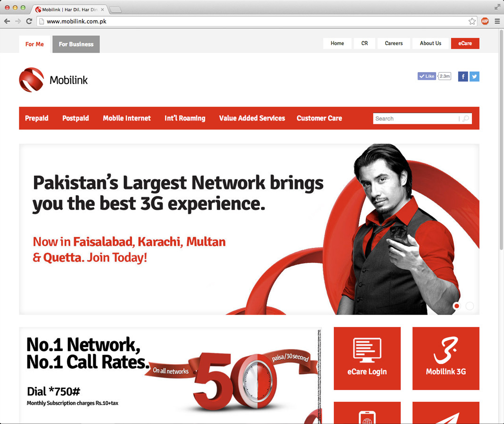Bookmark the page with the star icon
This screenshot has height=424, width=504.
point(472,21)
